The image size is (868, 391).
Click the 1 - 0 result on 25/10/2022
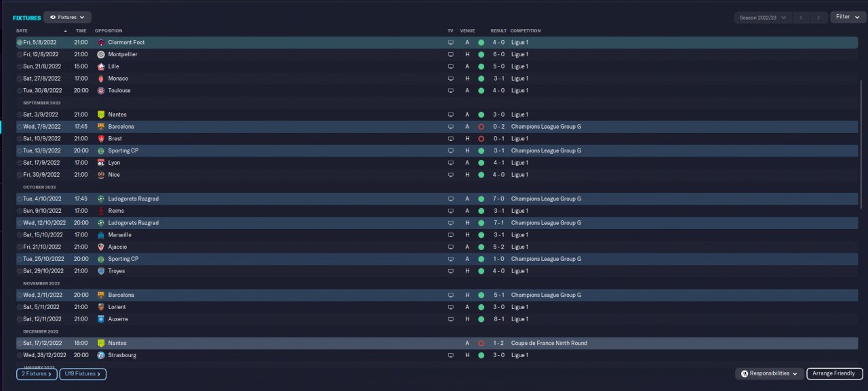coord(498,259)
